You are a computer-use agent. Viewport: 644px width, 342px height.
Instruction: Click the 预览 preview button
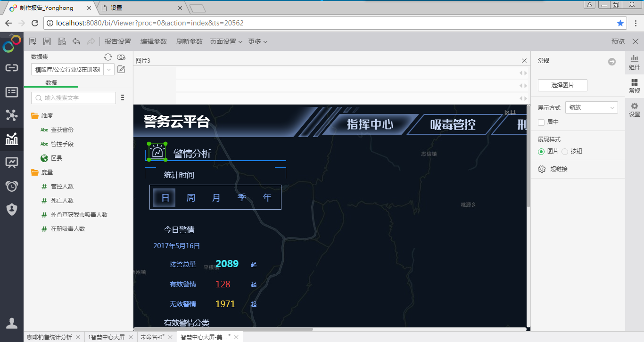click(618, 41)
